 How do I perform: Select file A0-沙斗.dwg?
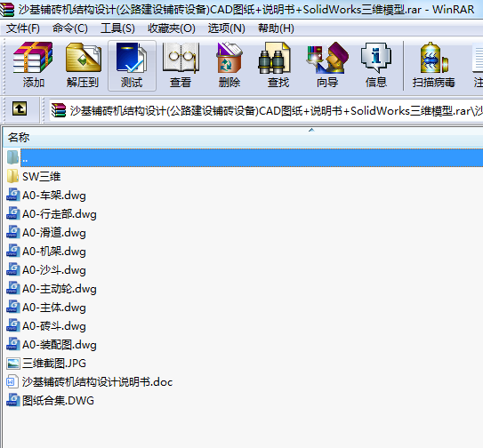[54, 269]
